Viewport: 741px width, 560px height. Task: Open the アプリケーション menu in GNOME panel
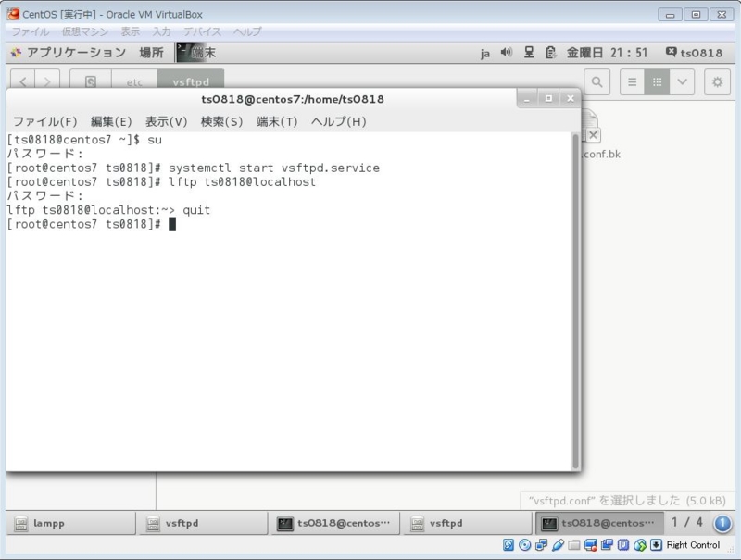[69, 53]
